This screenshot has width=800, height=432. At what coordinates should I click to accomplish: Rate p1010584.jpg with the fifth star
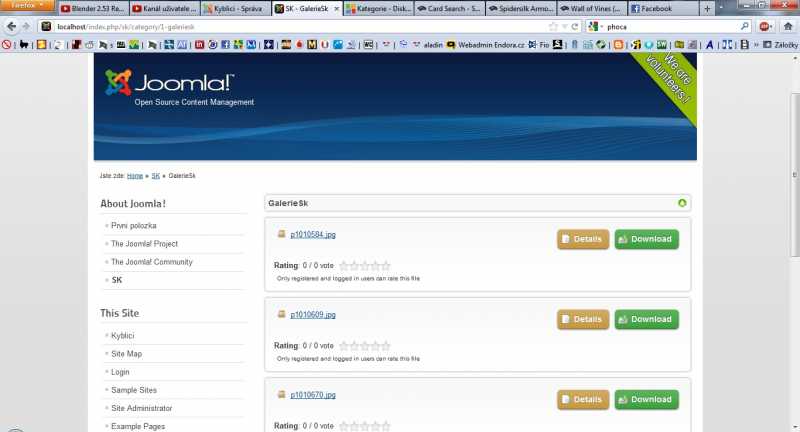click(386, 266)
